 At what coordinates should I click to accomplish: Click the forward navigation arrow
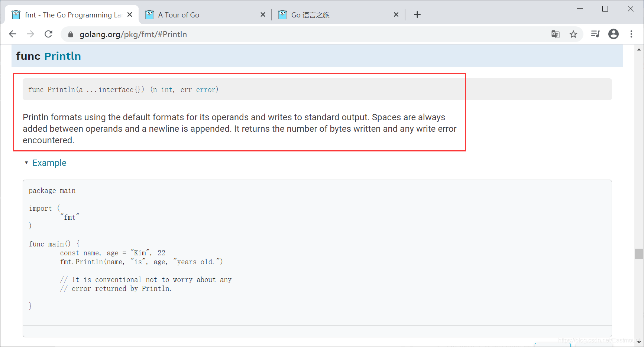[x=30, y=34]
